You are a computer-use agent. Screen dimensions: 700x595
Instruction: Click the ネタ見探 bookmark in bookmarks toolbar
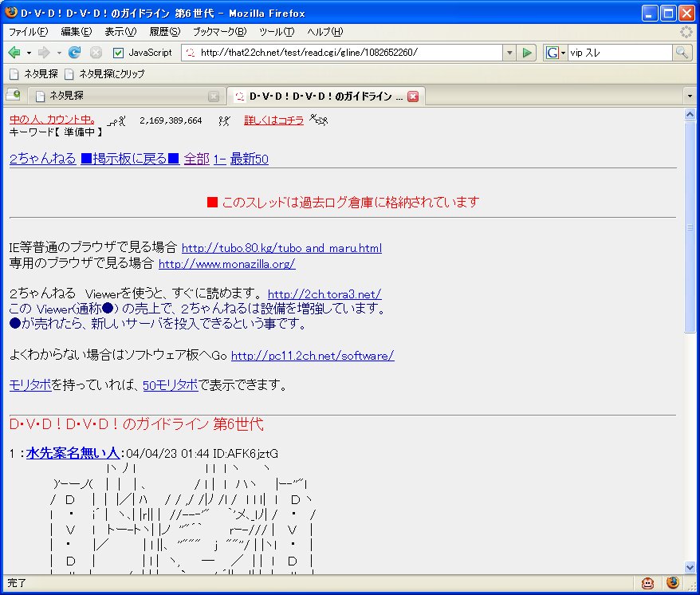pyautogui.click(x=34, y=73)
